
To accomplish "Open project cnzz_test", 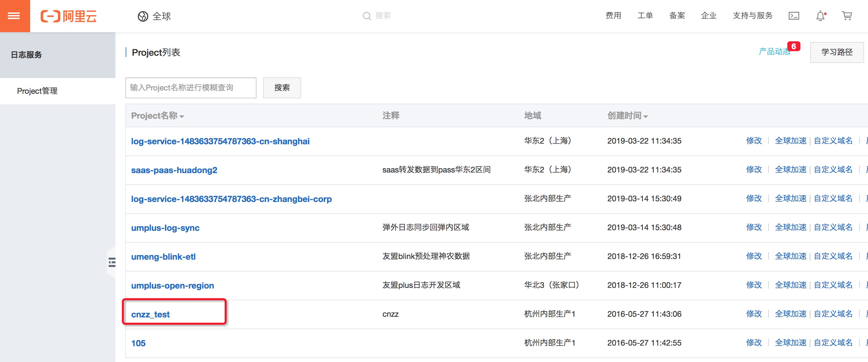I will 150,314.
